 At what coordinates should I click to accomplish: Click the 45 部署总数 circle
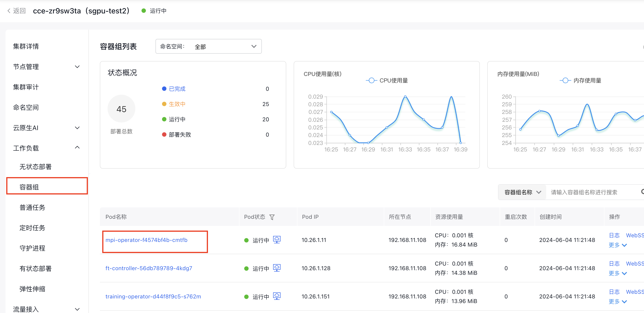pyautogui.click(x=121, y=109)
